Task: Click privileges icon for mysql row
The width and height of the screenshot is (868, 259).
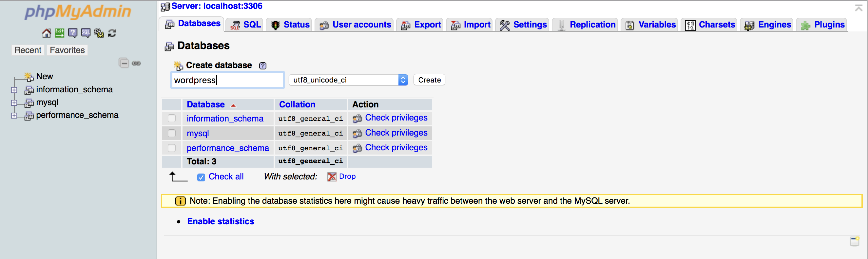Action: pos(357,133)
